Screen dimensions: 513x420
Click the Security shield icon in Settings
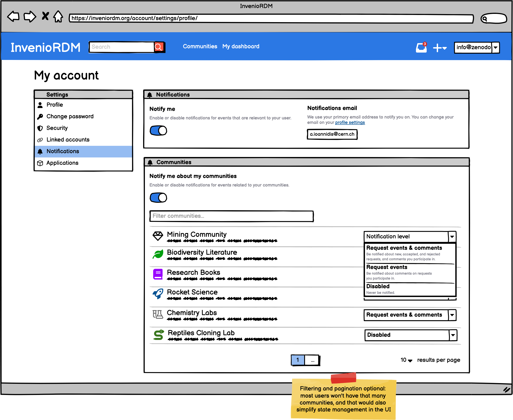pos(40,128)
